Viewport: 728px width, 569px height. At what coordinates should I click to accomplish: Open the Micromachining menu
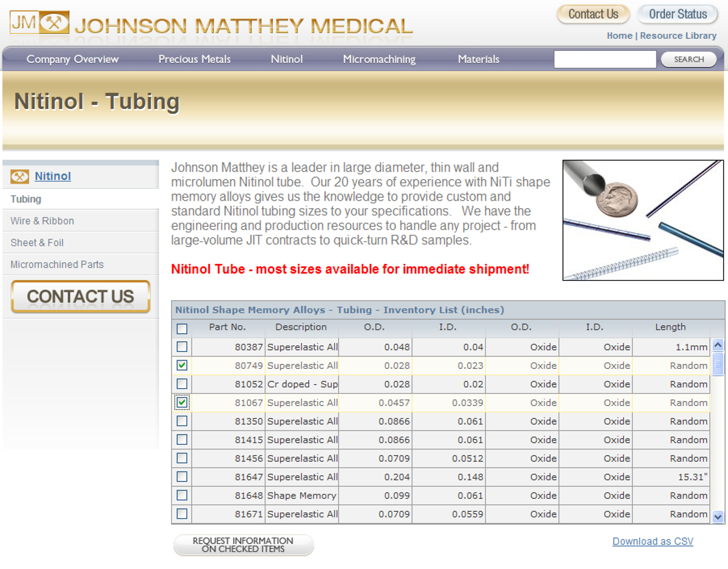click(379, 59)
